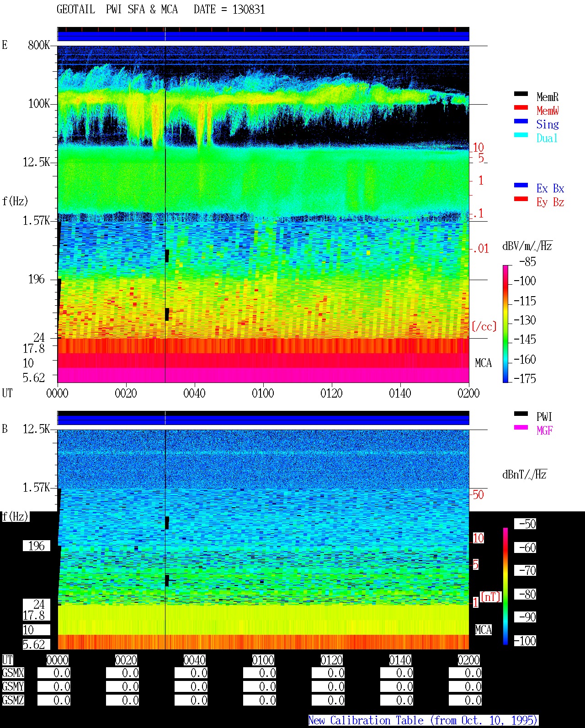The width and height of the screenshot is (585, 728).
Task: Click the Dual legend label
Action: pos(547,138)
